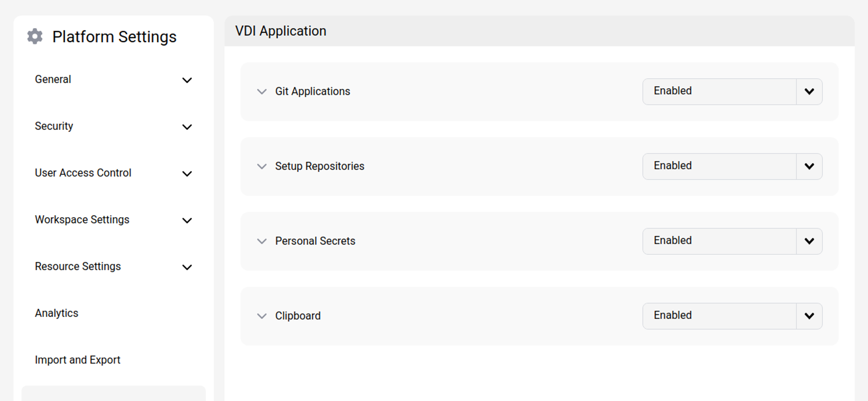
Task: Click the VDI Application header
Action: 281,30
